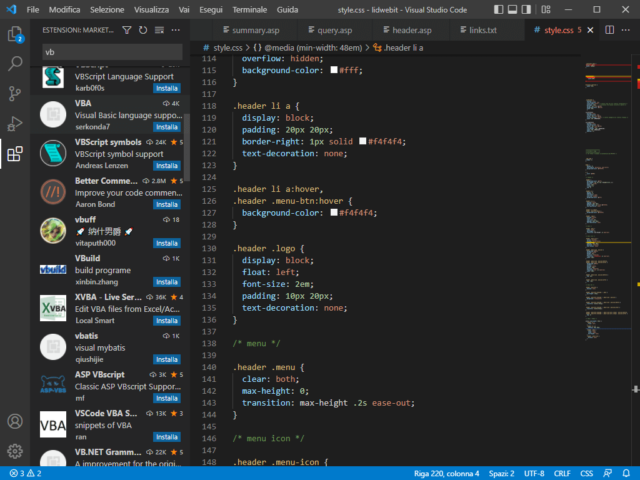Open extensions panel more actions menu
Viewport: 640px width, 480px height.
176,30
